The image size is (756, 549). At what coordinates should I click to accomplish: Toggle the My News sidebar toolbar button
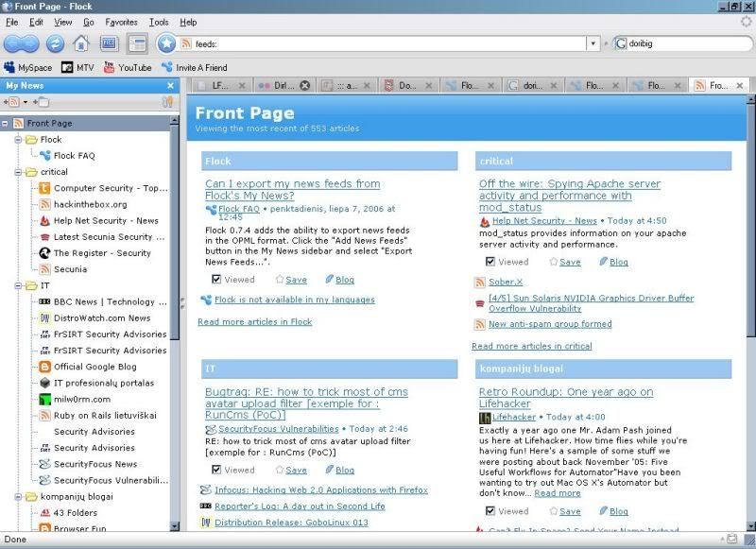tap(137, 44)
